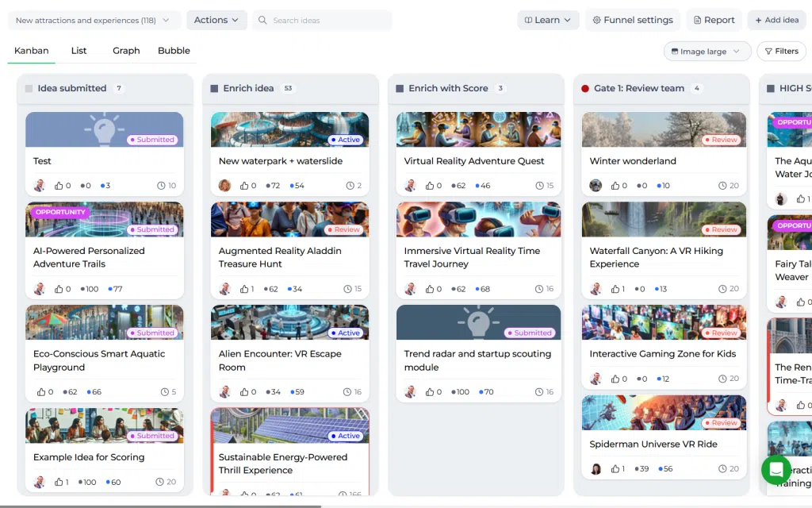
Task: Open the author avatar on New waterpark card
Action: click(224, 186)
